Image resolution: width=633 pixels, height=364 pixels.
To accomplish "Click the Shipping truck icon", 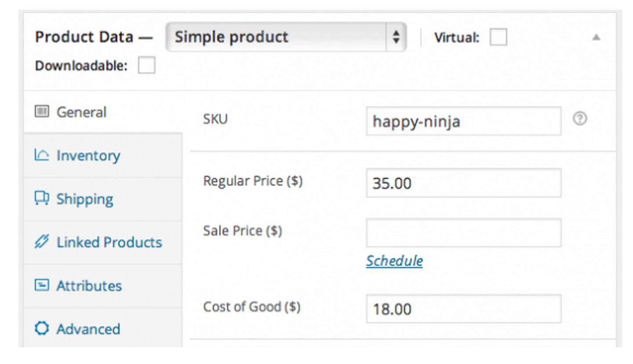I will [42, 198].
